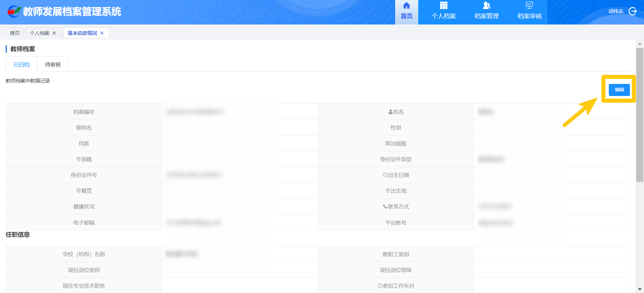Click the username 邱伟志
This screenshot has width=644, height=293.
pos(616,11)
